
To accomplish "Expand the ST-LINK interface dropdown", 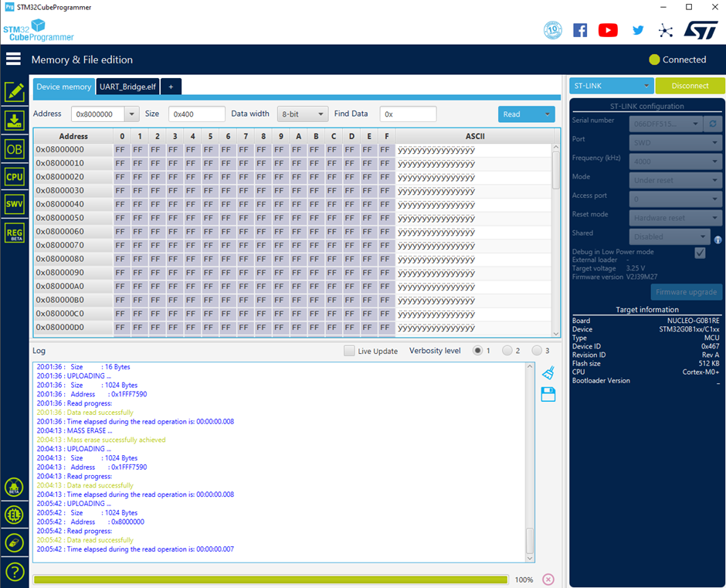I will pos(611,86).
